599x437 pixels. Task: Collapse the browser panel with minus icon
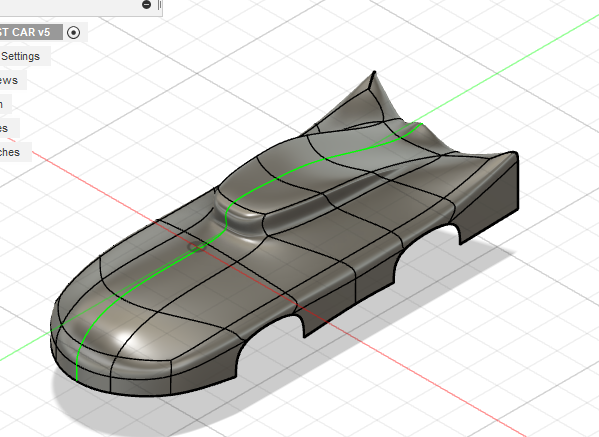(146, 4)
